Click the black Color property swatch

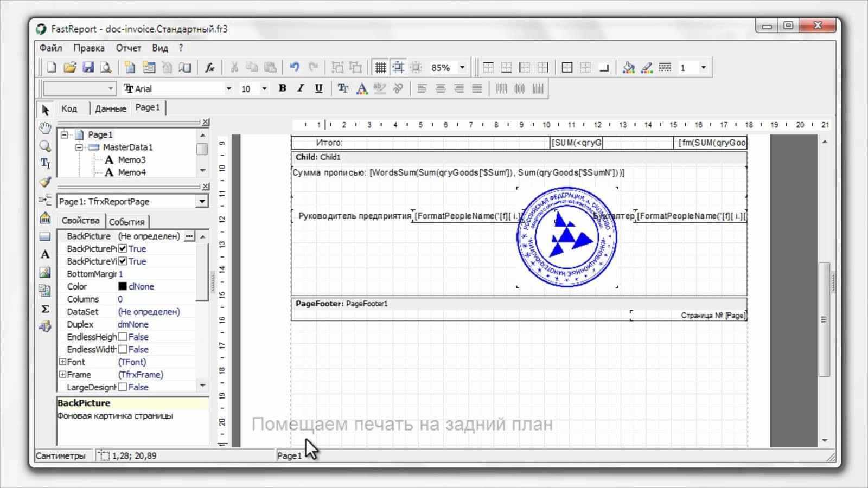tap(123, 286)
